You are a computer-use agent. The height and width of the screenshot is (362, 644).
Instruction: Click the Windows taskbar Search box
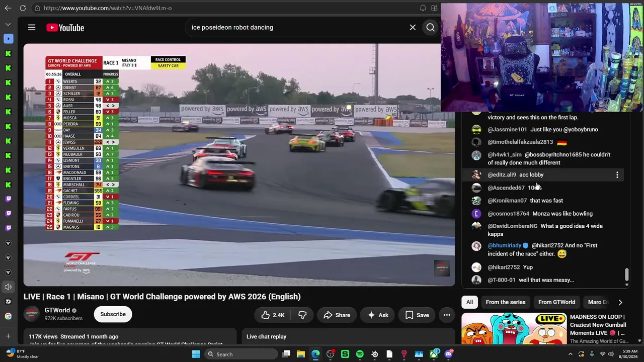tap(242, 354)
